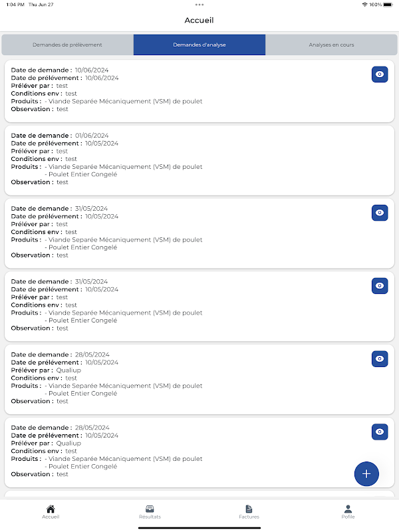This screenshot has width=399, height=532.
Task: Select the Demandes d'analyse tab
Action: click(199, 45)
